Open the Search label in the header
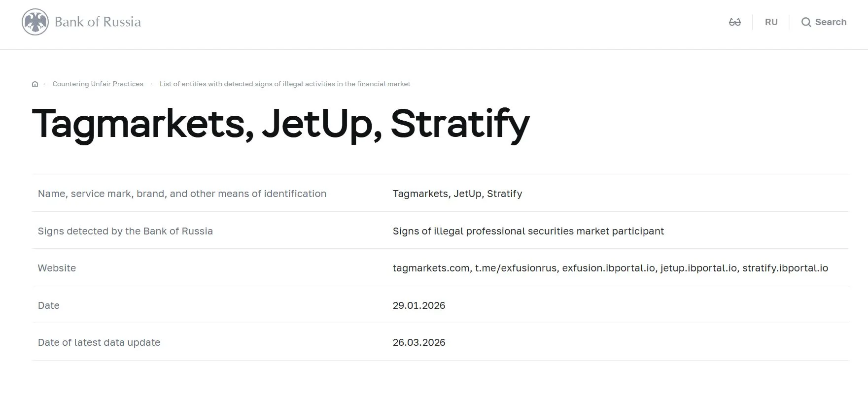The height and width of the screenshot is (398, 868). pyautogui.click(x=831, y=22)
